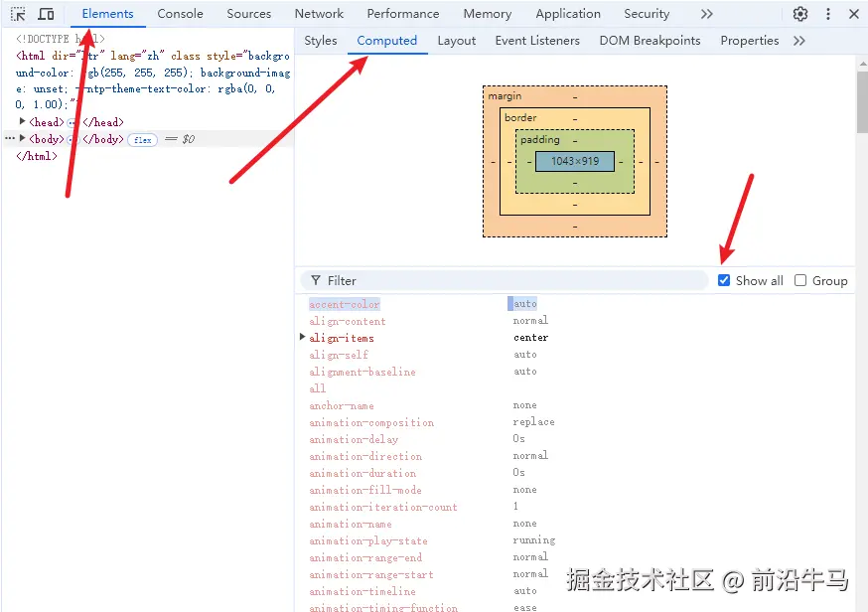Click the anchor-name property
The height and width of the screenshot is (612, 868).
342,406
